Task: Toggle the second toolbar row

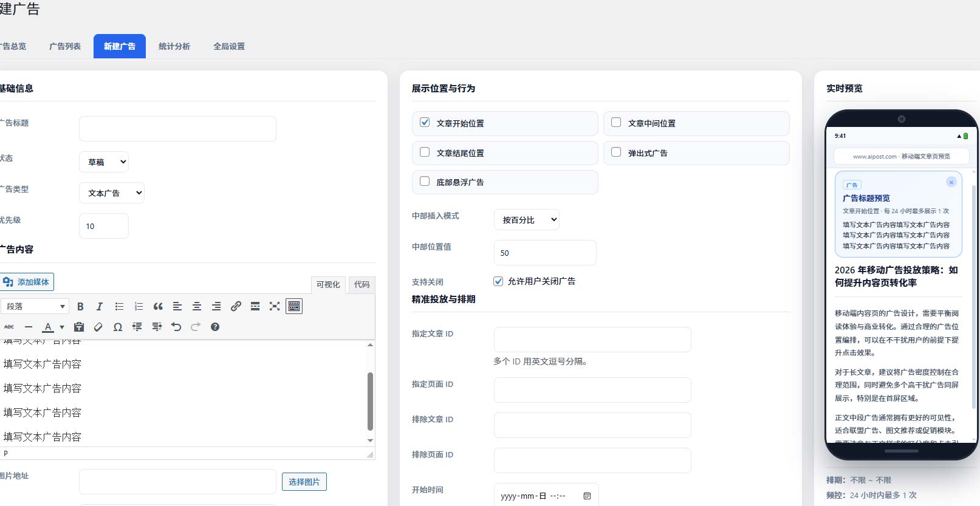Action: click(294, 307)
